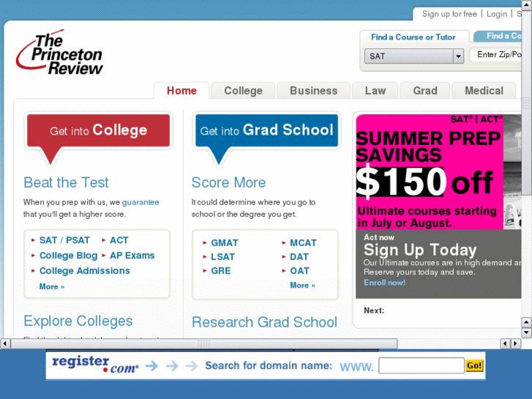The width and height of the screenshot is (532, 399).
Task: Click Get into Grad School banner
Action: (x=266, y=131)
